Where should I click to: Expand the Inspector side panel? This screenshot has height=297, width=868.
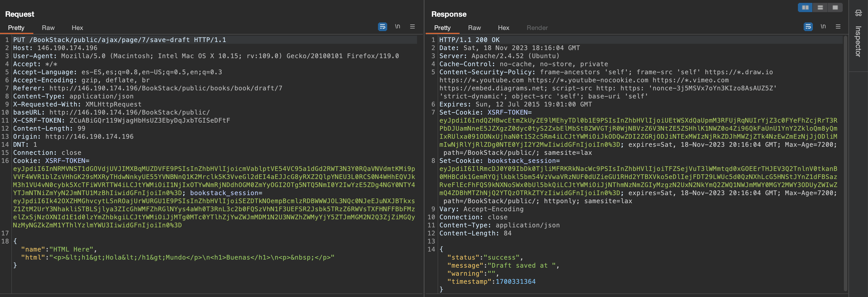point(858,41)
